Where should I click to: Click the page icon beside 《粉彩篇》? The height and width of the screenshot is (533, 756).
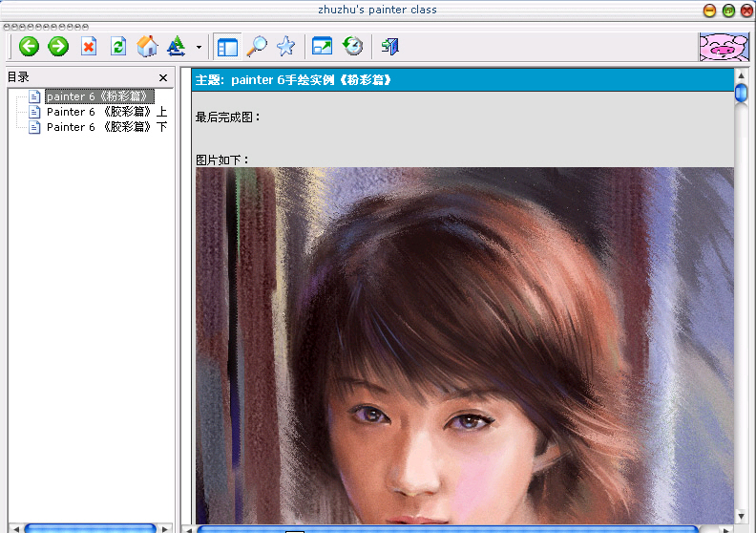(34, 96)
